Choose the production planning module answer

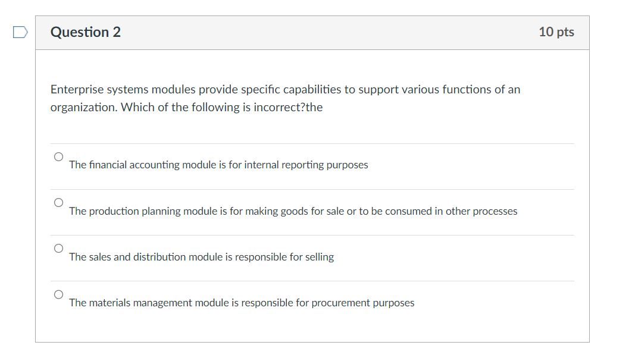pos(58,202)
